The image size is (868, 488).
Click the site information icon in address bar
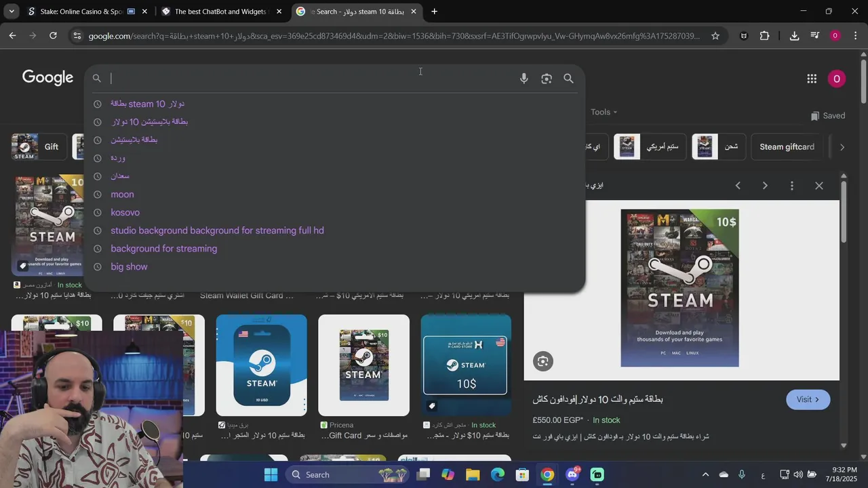pos(77,36)
